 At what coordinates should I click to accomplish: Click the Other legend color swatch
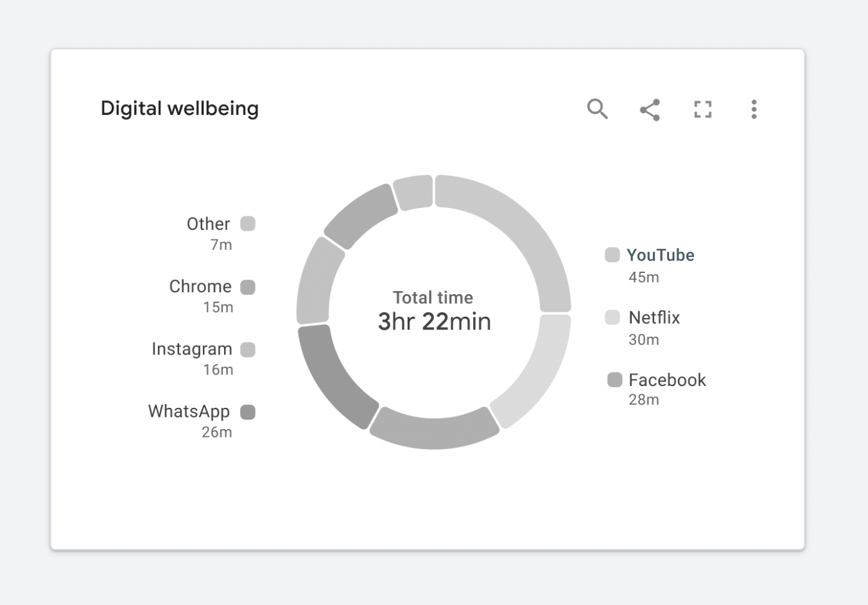[x=248, y=224]
